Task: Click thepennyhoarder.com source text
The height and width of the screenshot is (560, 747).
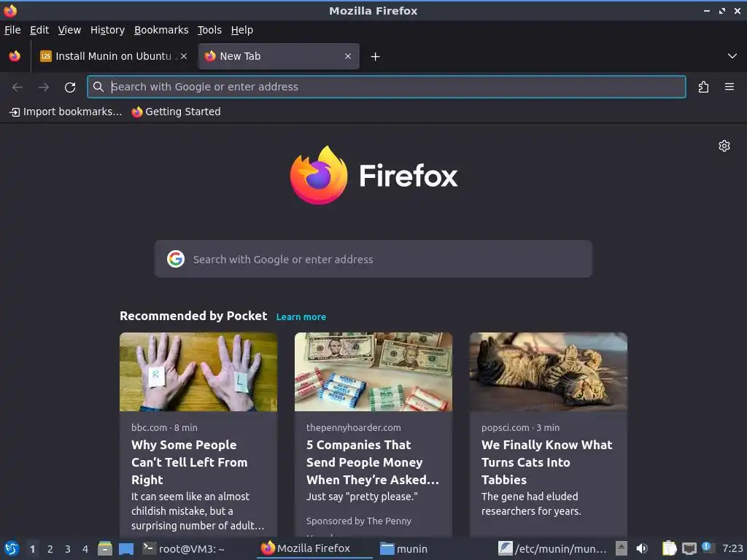Action: pyautogui.click(x=354, y=427)
